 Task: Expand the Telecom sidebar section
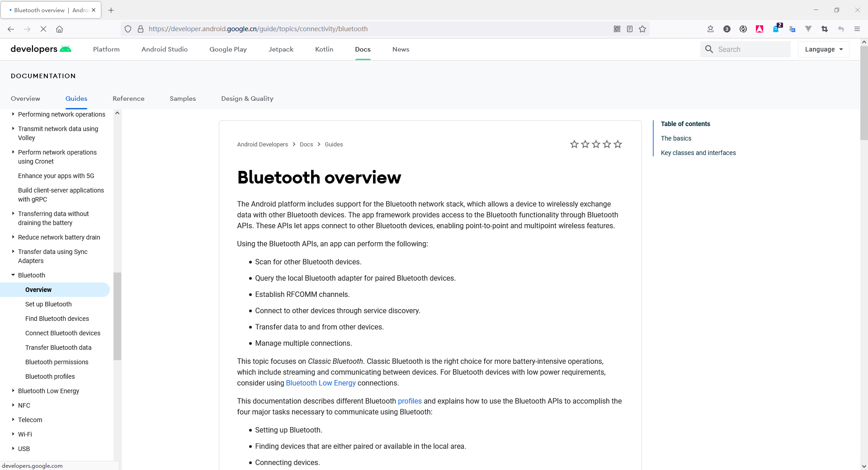coord(13,419)
